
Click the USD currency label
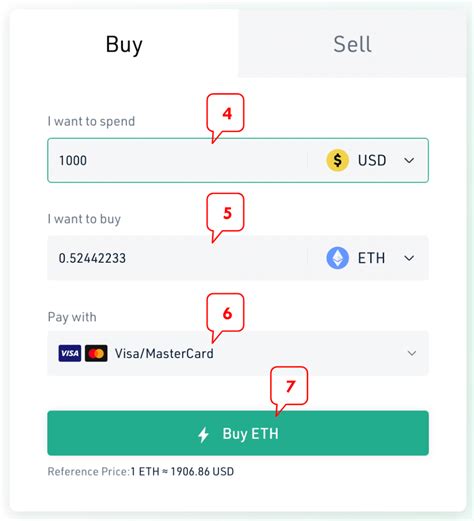372,160
